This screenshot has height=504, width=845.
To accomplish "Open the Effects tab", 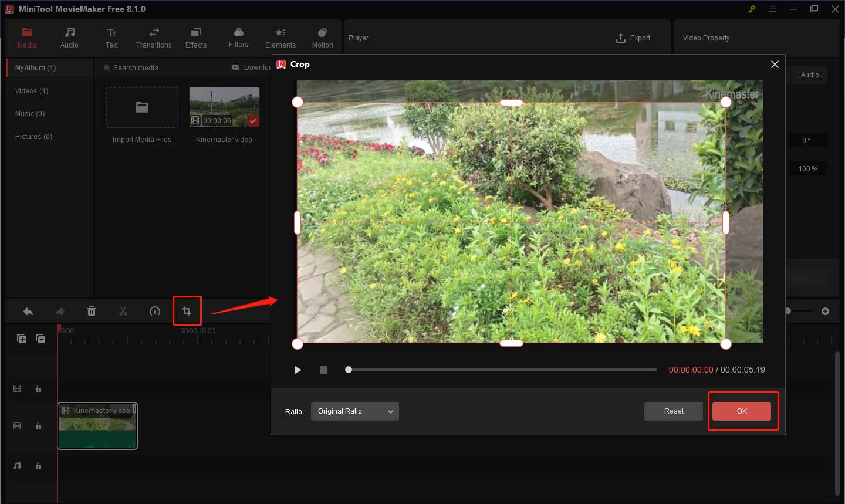I will 196,38.
